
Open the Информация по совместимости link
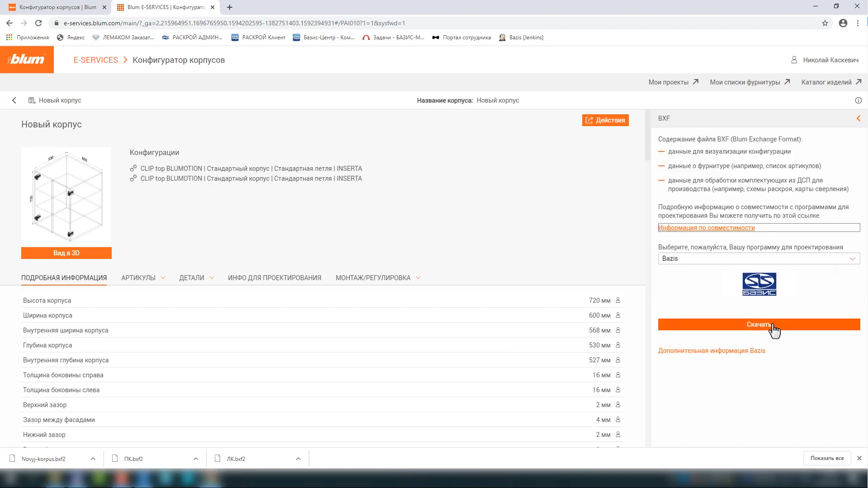[706, 228]
